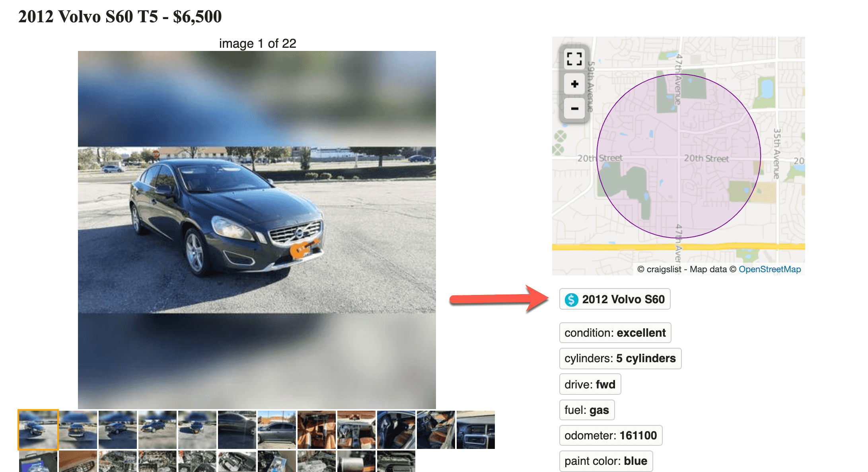This screenshot has width=868, height=472.
Task: Click the blue dollar sign icon
Action: click(x=572, y=299)
